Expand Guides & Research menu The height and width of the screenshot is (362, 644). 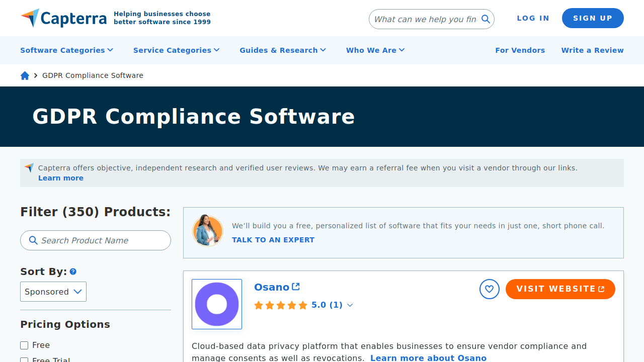tap(283, 50)
